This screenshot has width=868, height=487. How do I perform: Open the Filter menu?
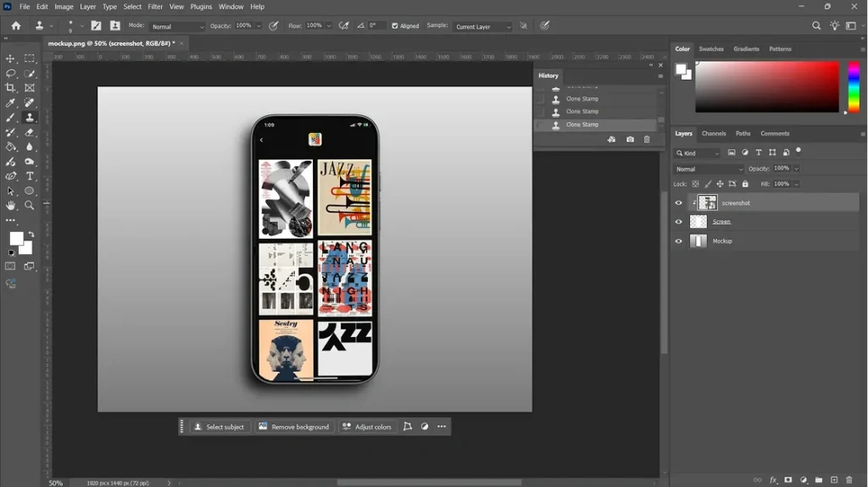pos(155,7)
